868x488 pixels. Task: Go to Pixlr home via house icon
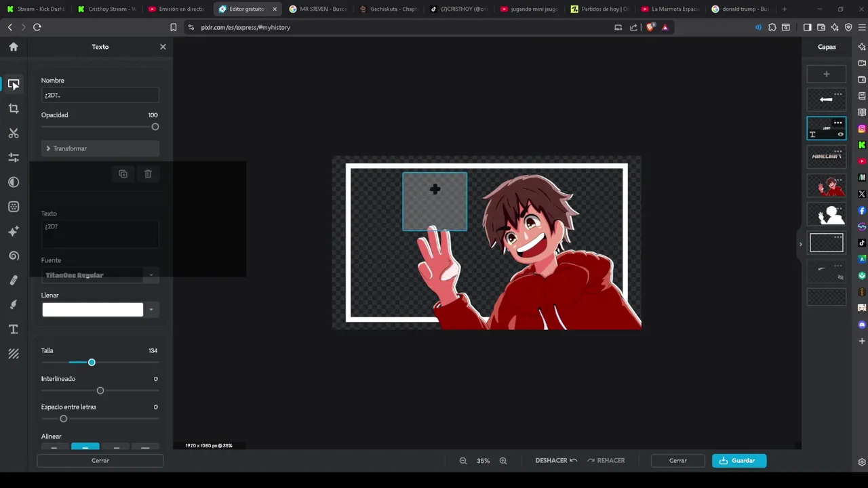14,47
